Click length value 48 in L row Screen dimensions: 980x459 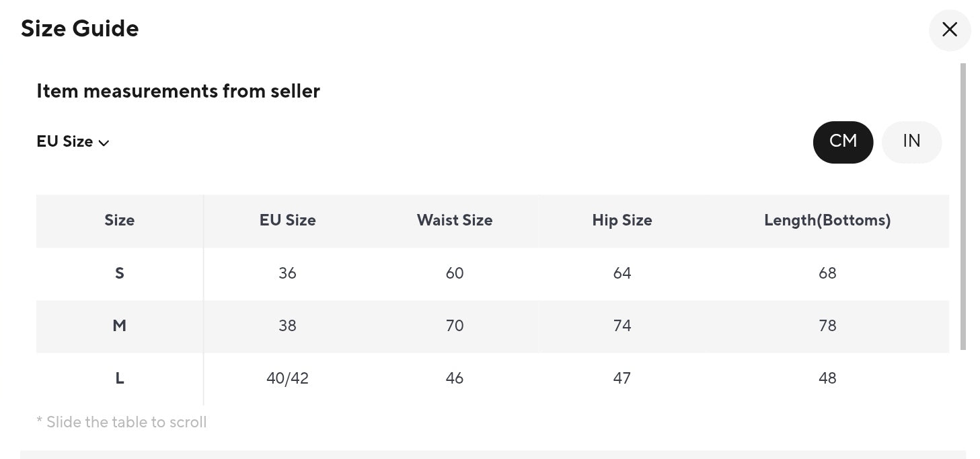(827, 378)
